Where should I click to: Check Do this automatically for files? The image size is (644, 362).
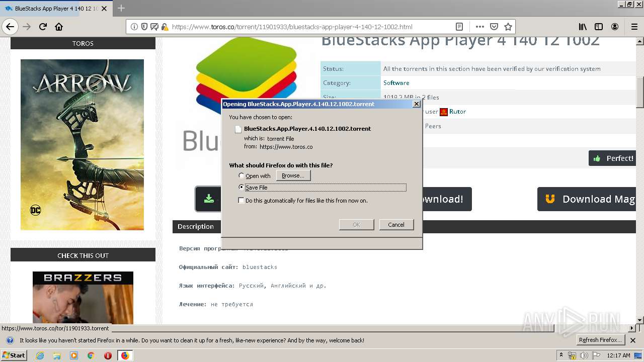coord(242,200)
